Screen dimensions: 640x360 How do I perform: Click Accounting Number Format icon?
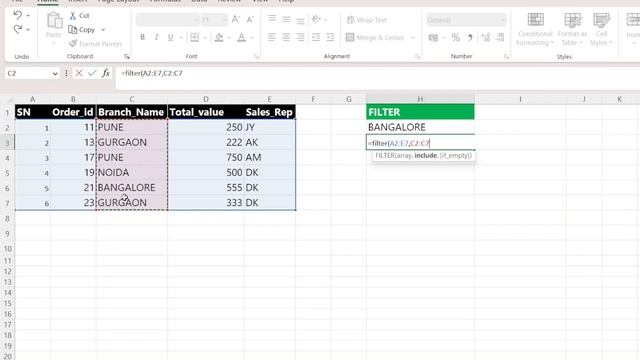433,38
